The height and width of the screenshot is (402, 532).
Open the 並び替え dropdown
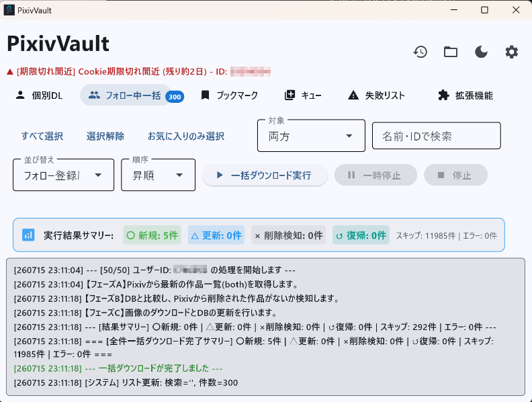pyautogui.click(x=63, y=175)
